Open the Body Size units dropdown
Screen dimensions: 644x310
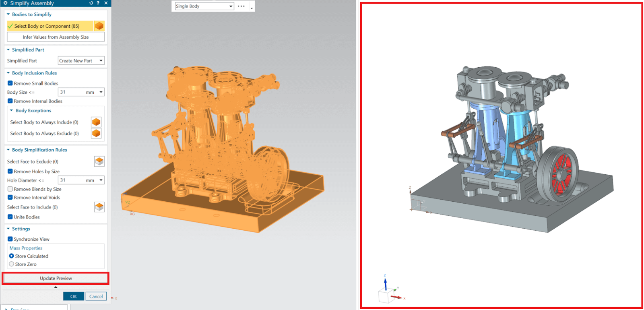point(101,92)
